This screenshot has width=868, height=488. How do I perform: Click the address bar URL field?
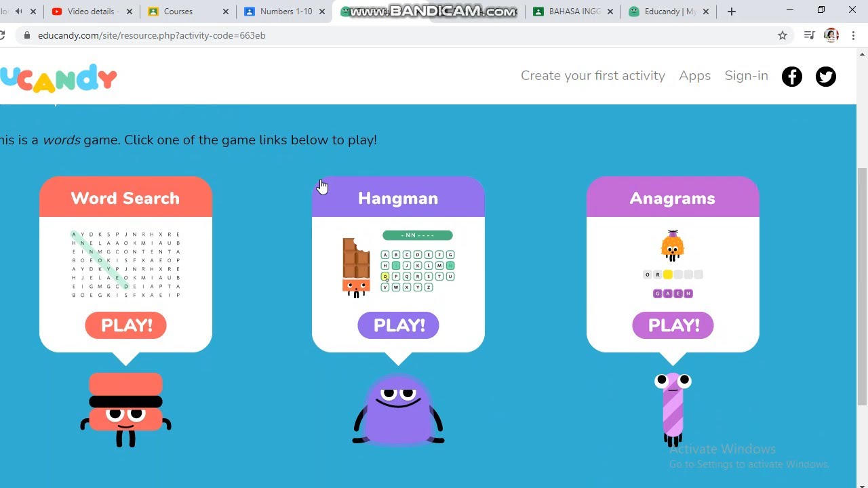coord(400,35)
